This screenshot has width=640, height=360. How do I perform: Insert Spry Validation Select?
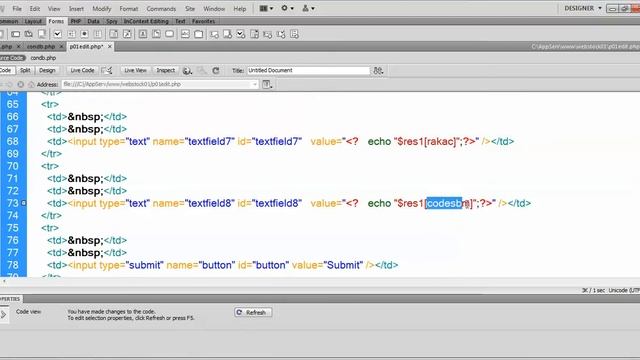point(254,34)
